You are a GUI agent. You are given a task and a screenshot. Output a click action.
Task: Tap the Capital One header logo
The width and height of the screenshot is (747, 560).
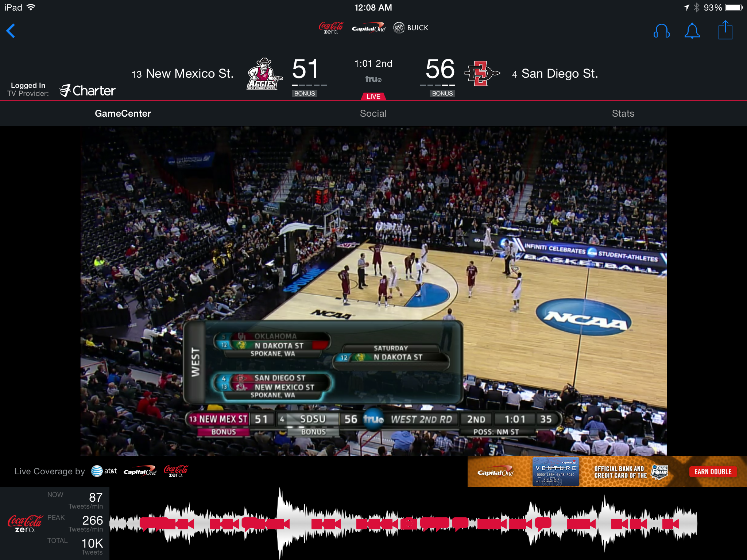(x=368, y=28)
